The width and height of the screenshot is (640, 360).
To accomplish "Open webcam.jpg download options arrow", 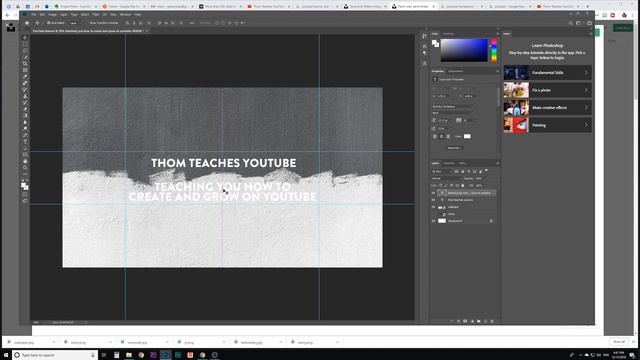I will coord(53,342).
